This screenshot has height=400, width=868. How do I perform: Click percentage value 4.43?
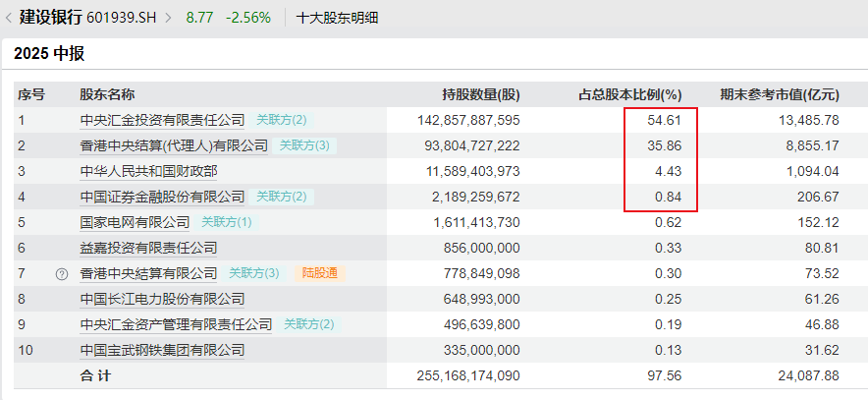click(668, 171)
